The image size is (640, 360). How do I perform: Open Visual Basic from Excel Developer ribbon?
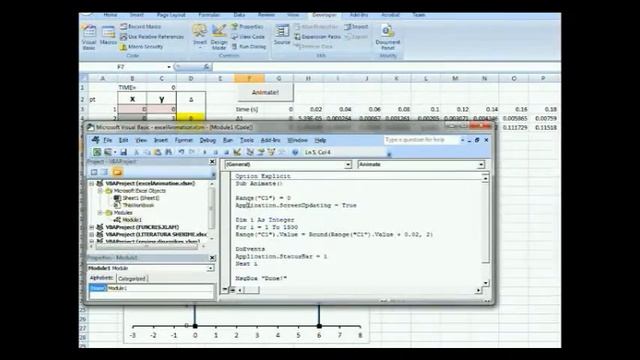(89, 37)
